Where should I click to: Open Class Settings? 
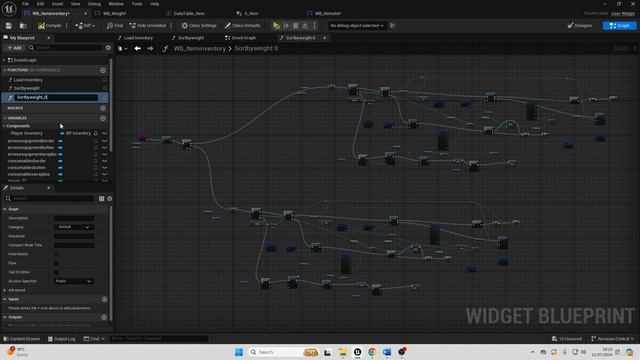pyautogui.click(x=199, y=26)
